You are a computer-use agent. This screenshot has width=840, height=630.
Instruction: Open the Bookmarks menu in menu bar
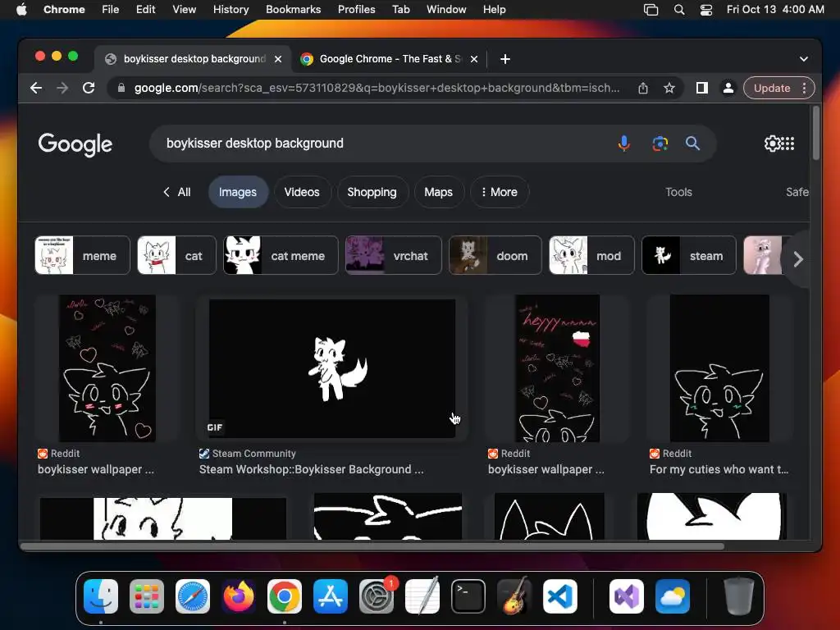tap(293, 10)
